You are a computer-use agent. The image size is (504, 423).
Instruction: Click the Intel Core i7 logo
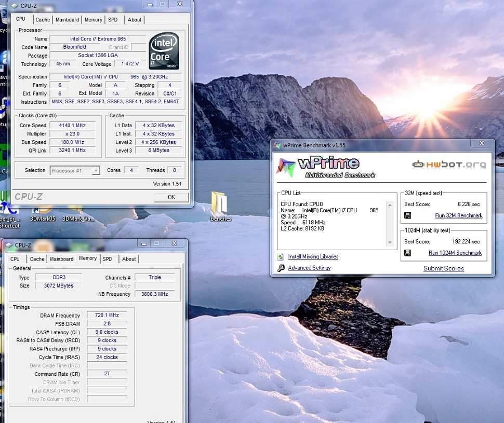pyautogui.click(x=164, y=51)
